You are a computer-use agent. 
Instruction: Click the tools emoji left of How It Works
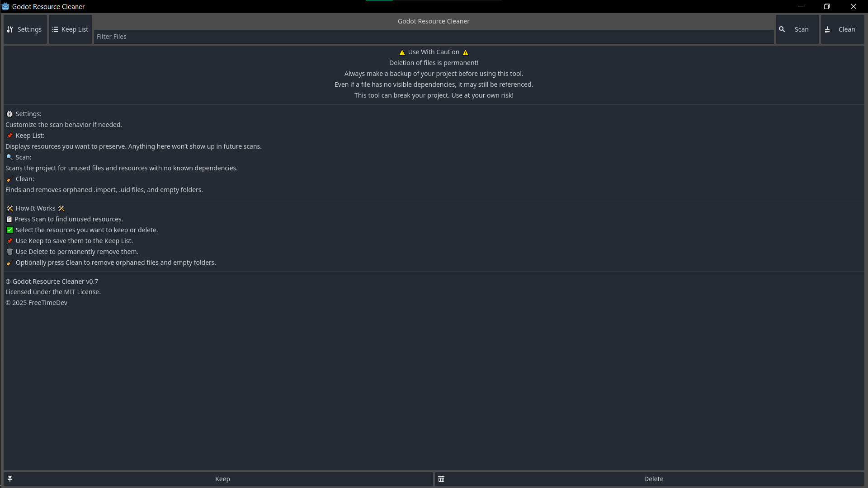pyautogui.click(x=9, y=208)
